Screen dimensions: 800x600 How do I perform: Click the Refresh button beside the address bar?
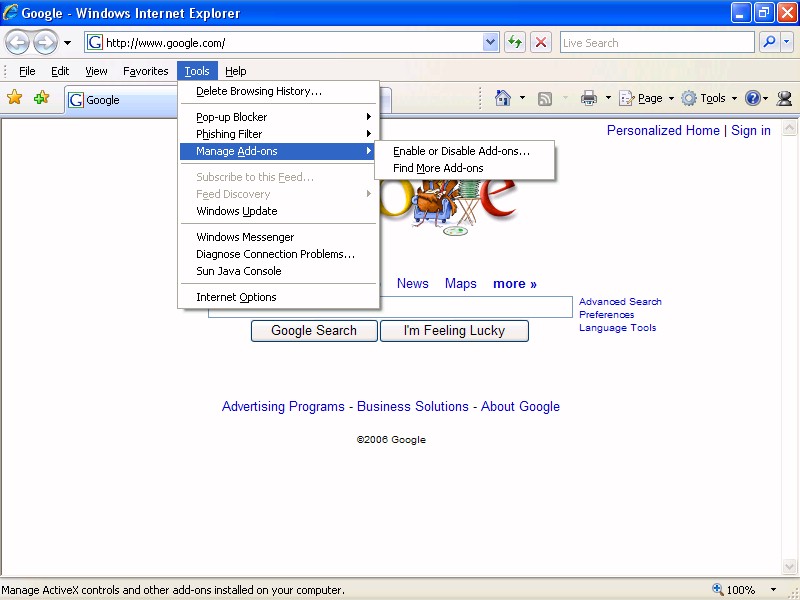(515, 42)
